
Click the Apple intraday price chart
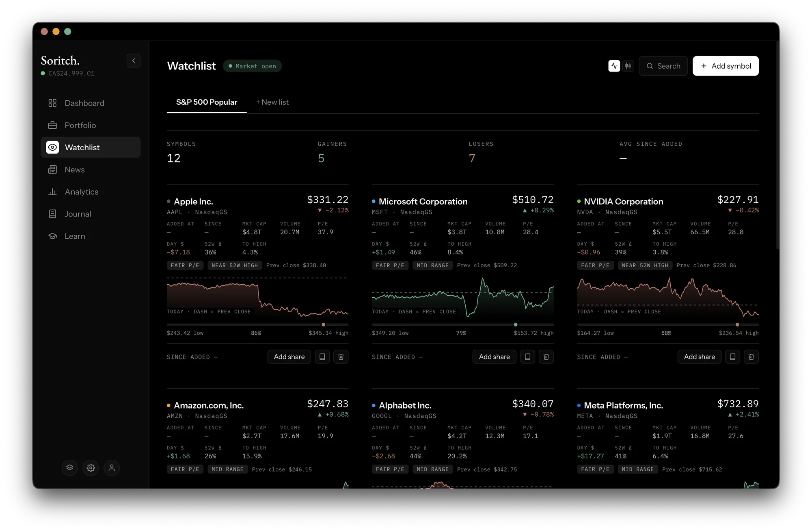[x=257, y=297]
